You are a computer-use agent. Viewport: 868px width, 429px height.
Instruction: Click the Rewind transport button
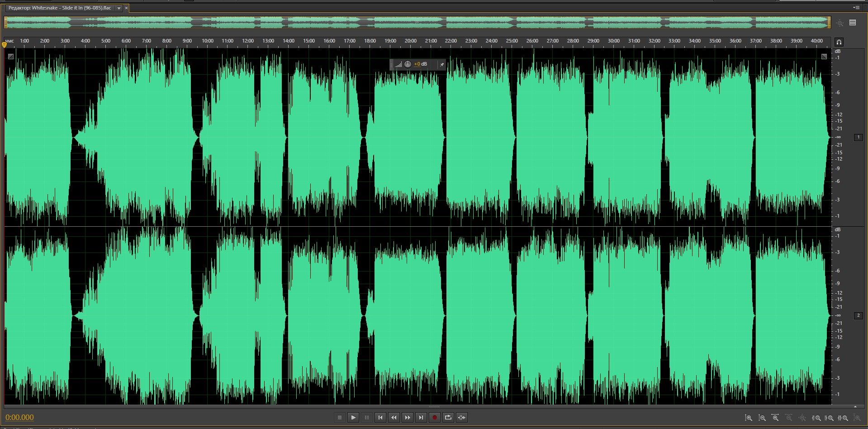coord(394,417)
